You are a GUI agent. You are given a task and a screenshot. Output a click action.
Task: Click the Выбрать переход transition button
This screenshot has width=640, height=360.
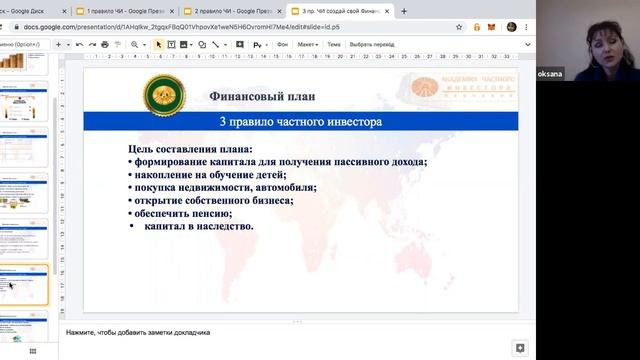(x=372, y=44)
